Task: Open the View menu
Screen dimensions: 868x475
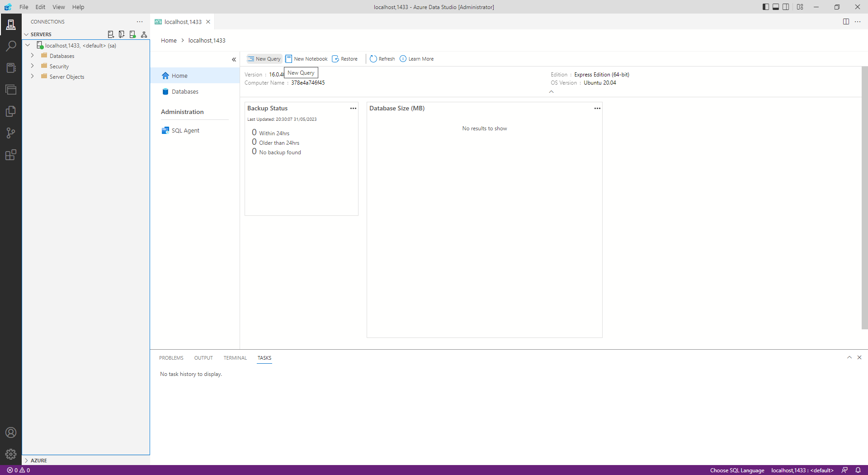Action: click(x=59, y=7)
